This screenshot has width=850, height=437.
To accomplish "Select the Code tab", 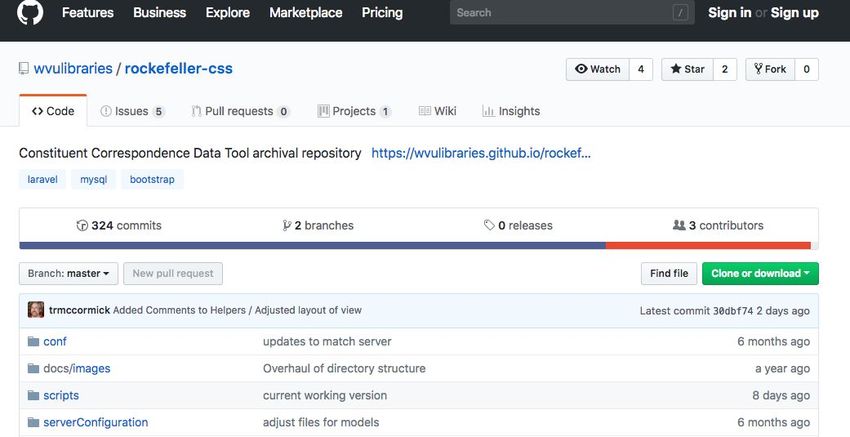I will pos(53,111).
